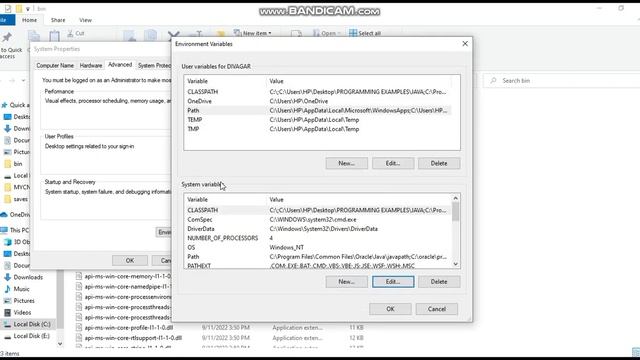Viewport: 640px width, 360px height.
Task: Open the View ribbon tab in File Explorer
Action: click(x=85, y=20)
